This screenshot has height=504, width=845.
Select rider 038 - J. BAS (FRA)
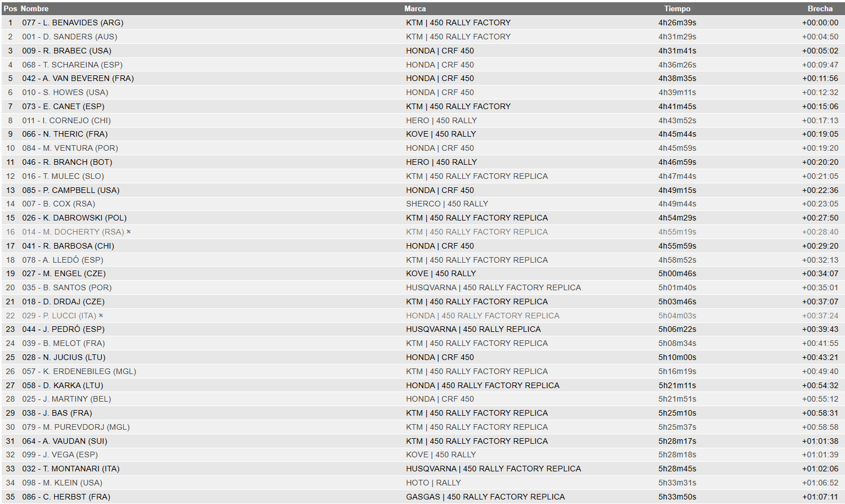pyautogui.click(x=57, y=413)
